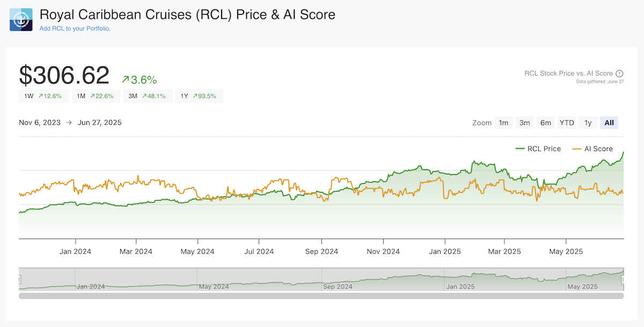
Task: Toggle the RCL Price series in legend
Action: pyautogui.click(x=538, y=148)
